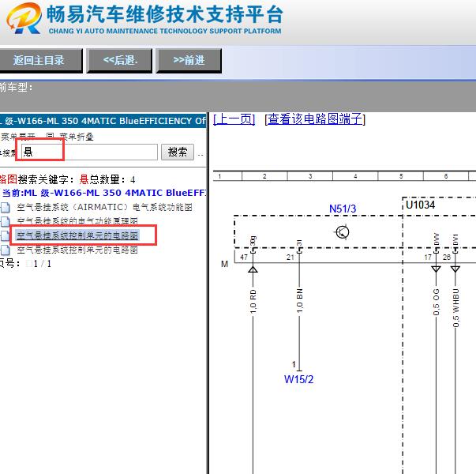
Task: Click the [上一页] previous page link
Action: (234, 118)
